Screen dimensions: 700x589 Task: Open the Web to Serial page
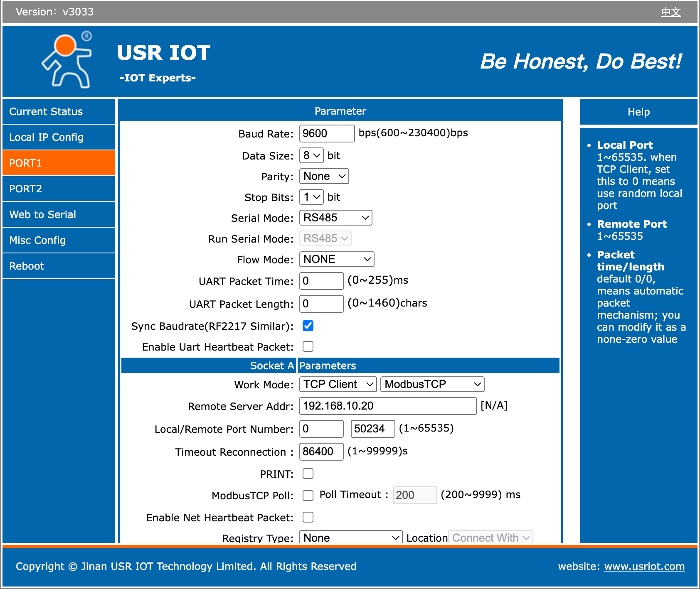(58, 214)
